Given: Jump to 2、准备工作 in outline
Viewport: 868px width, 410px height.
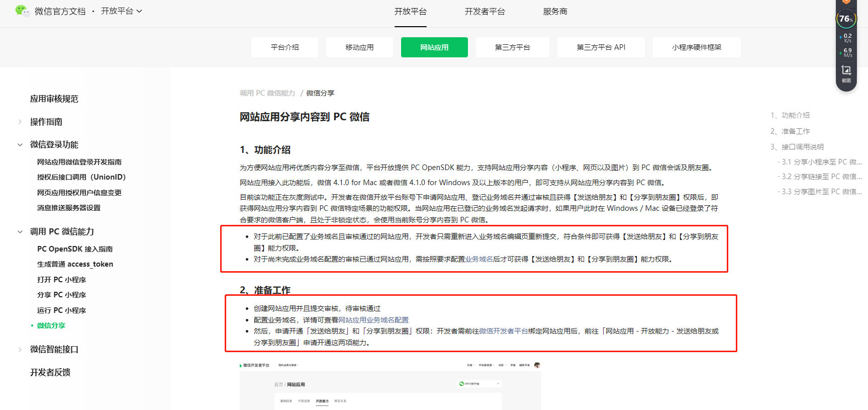Looking at the screenshot, I should coord(790,131).
